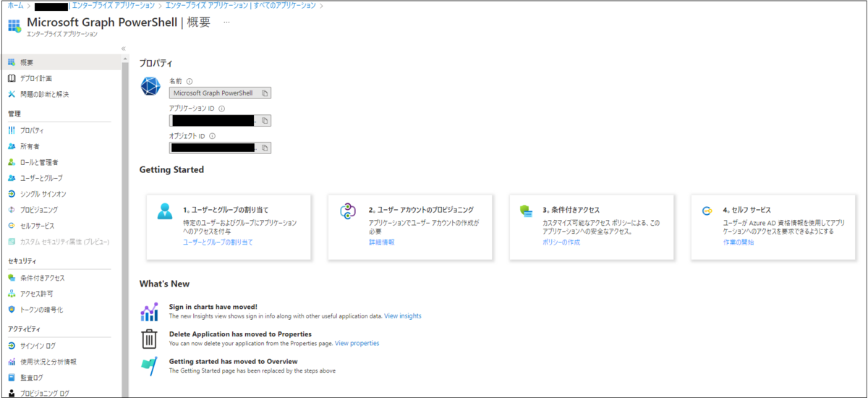Click the 詳細情報 link in provisioning card
This screenshot has height=398, width=868.
tap(381, 242)
